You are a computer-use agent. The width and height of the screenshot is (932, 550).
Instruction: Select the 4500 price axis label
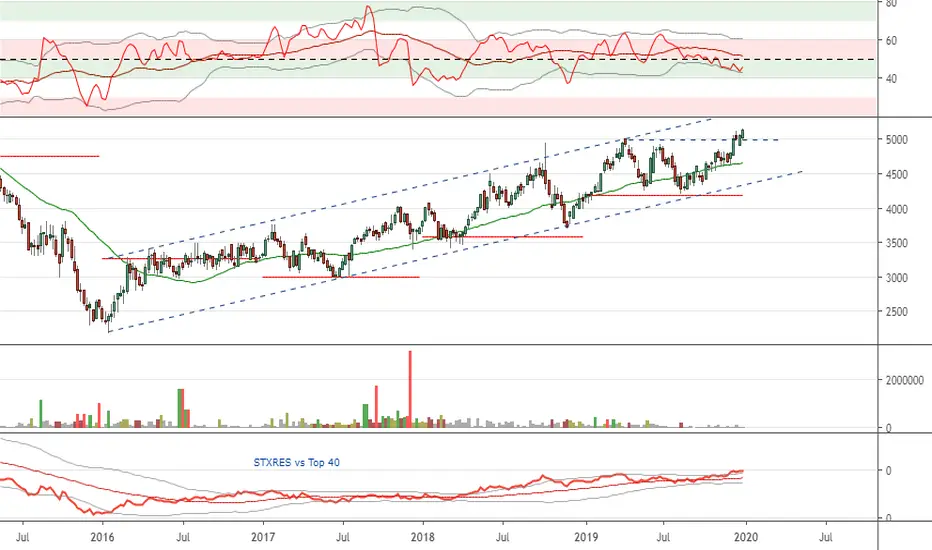(x=896, y=175)
